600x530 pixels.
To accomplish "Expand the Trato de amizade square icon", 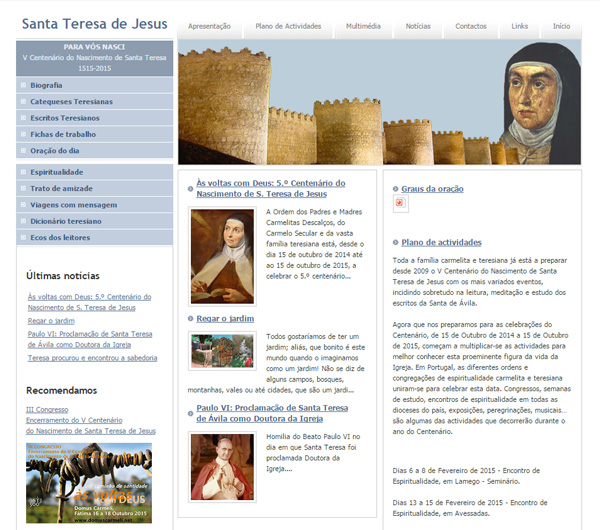I will point(23,188).
